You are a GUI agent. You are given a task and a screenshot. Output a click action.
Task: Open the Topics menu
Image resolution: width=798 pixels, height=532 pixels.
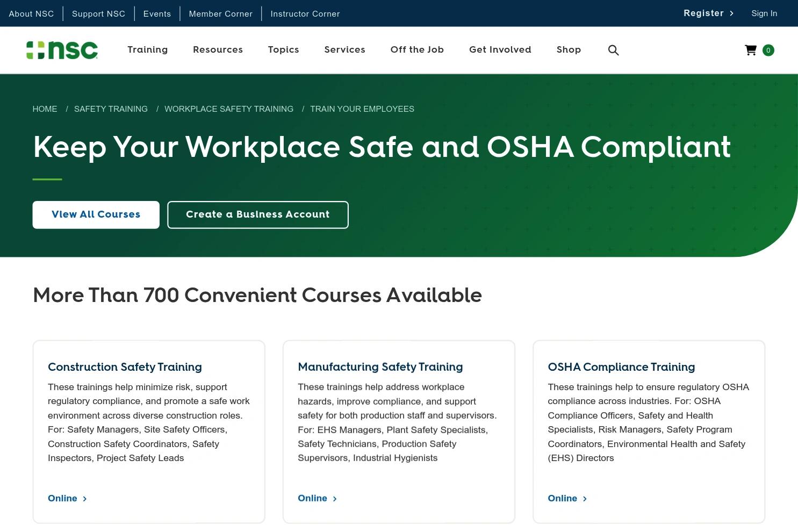click(x=283, y=49)
